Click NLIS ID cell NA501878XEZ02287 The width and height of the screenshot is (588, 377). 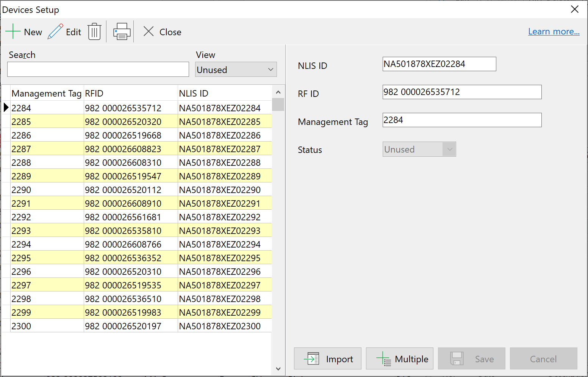(x=225, y=149)
